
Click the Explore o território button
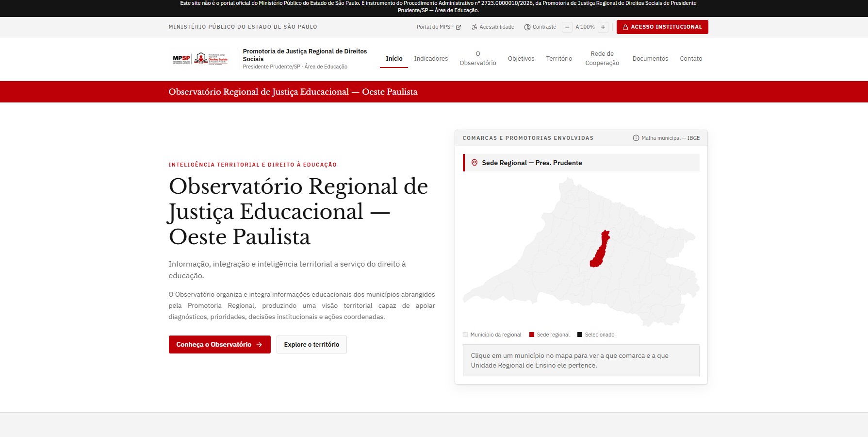point(311,344)
